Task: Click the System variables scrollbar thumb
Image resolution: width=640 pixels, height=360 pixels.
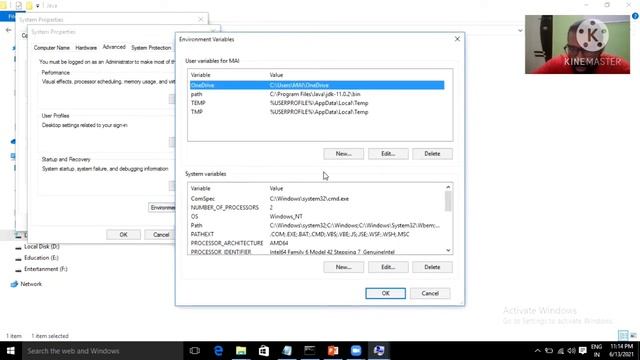Action: 448,201
